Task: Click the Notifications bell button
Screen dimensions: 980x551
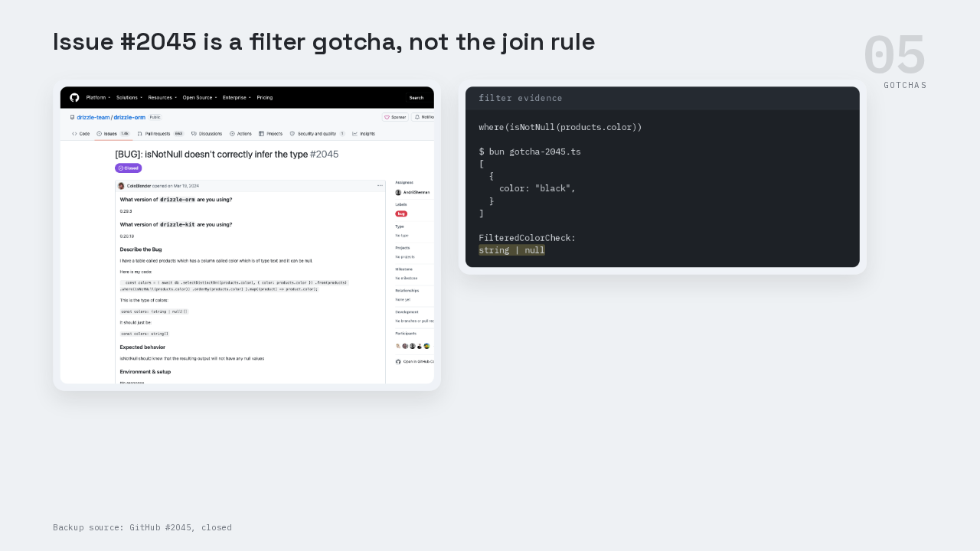Action: click(423, 117)
